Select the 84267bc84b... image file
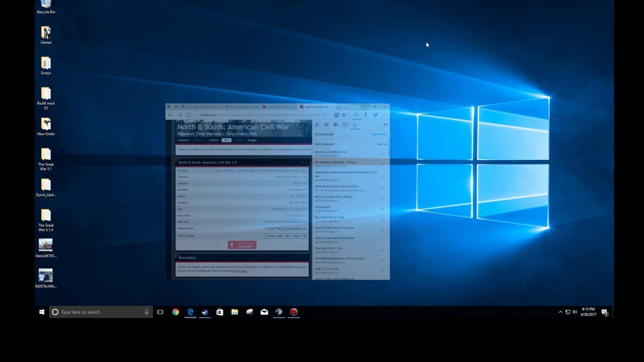This screenshot has height=362, width=644. tap(46, 279)
